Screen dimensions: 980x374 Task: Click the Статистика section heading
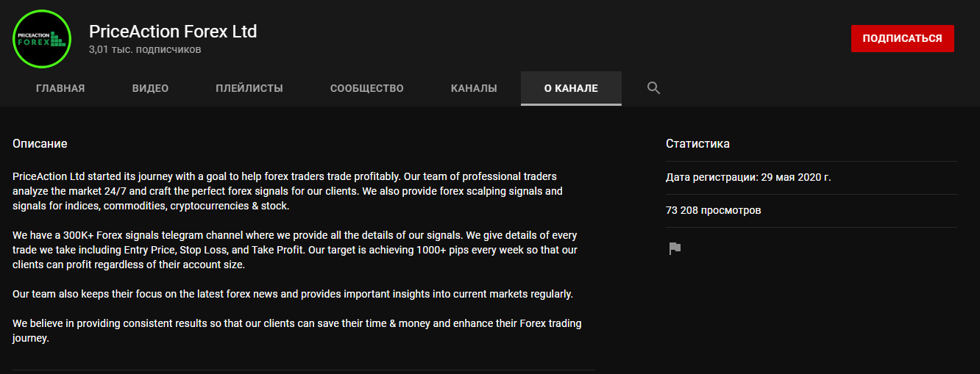click(x=697, y=144)
